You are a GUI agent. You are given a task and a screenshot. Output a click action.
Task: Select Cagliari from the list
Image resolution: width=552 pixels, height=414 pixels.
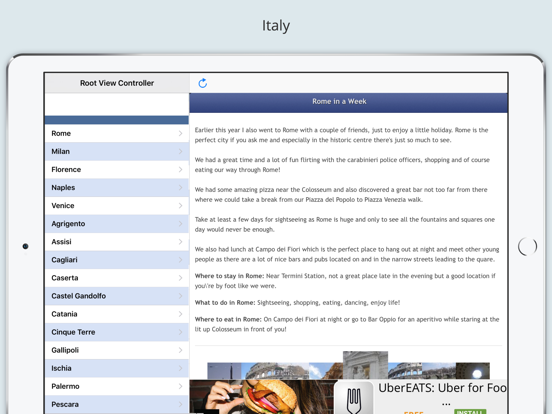click(117, 260)
